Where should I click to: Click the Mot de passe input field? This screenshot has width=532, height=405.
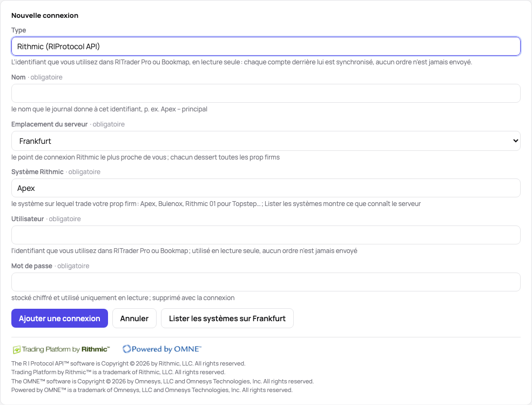point(266,282)
